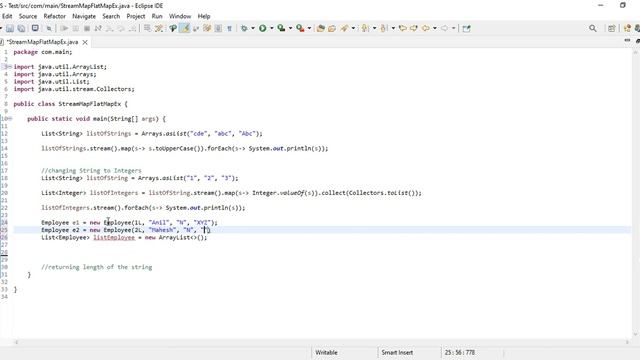Click the Previous Annotation icon
The height and width of the screenshot is (360, 640).
point(384,28)
